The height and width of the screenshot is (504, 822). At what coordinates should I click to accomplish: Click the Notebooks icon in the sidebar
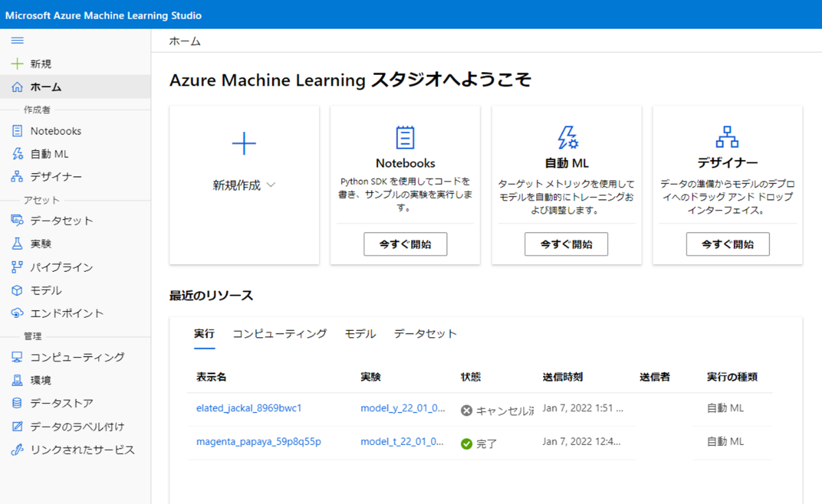(17, 131)
